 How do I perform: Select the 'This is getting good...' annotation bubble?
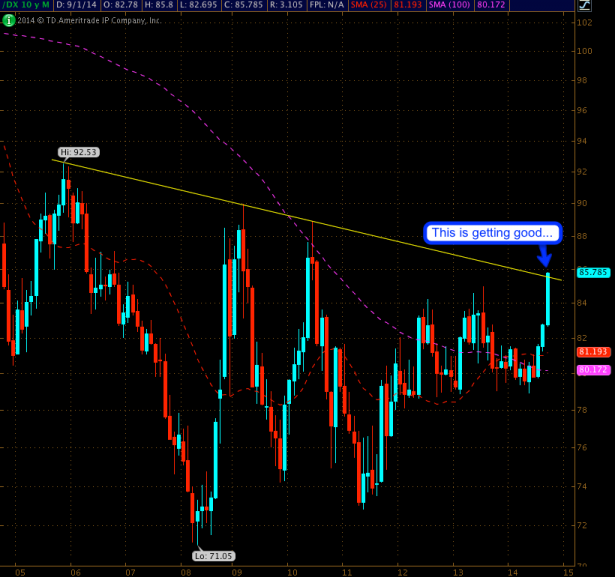coord(490,233)
